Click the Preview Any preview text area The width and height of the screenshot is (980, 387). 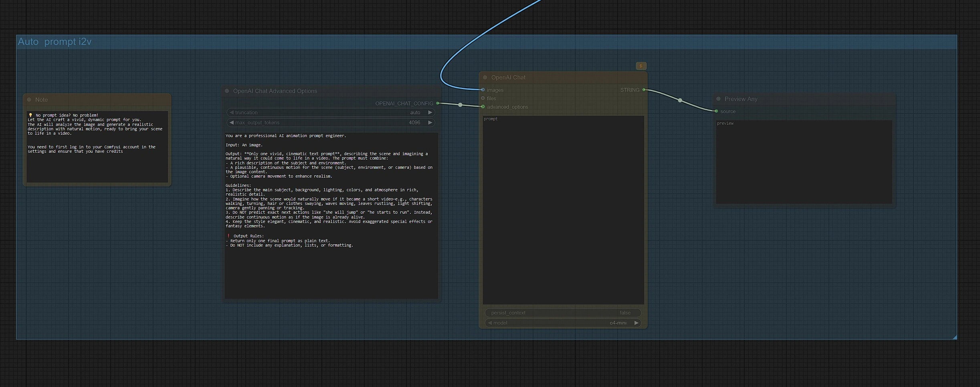point(804,162)
